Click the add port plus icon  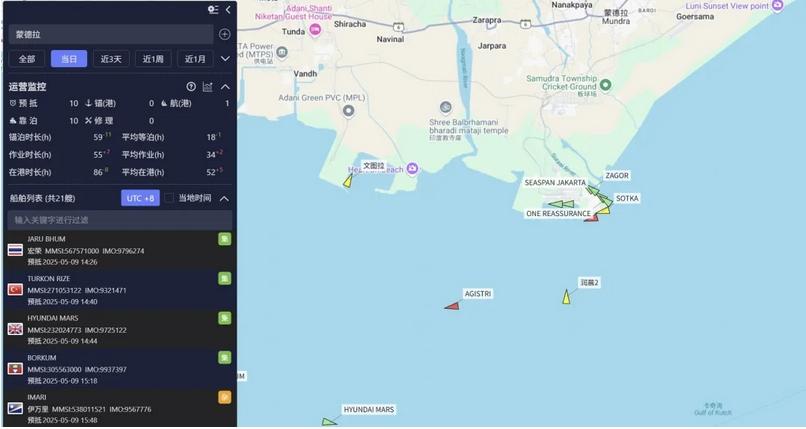coord(225,34)
